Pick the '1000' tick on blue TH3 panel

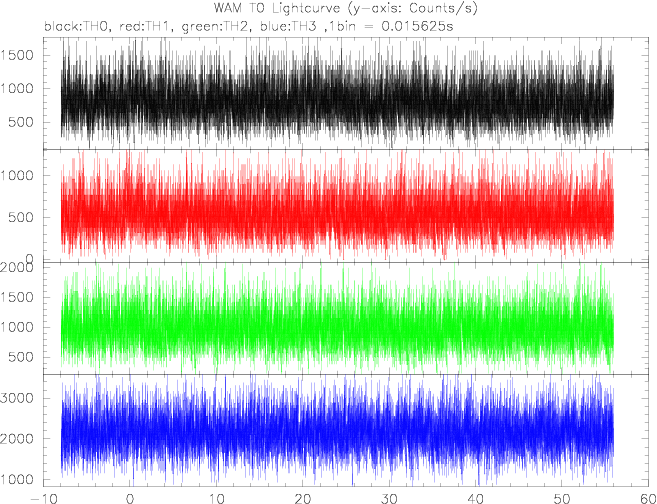click(18, 480)
